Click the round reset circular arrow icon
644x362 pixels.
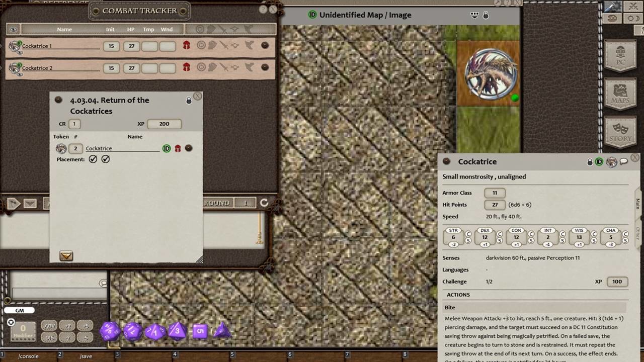[265, 203]
